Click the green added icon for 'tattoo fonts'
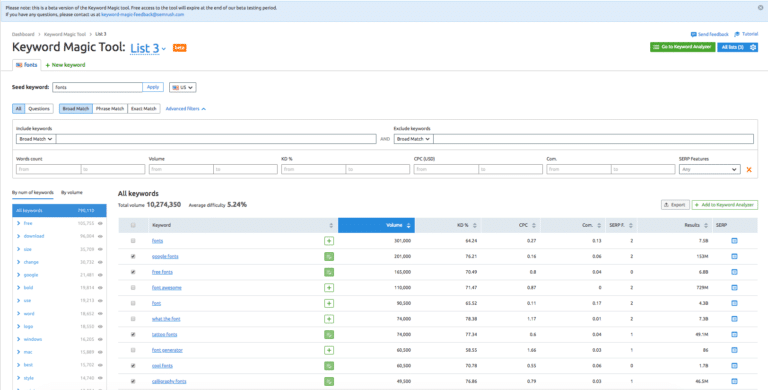 click(x=329, y=335)
